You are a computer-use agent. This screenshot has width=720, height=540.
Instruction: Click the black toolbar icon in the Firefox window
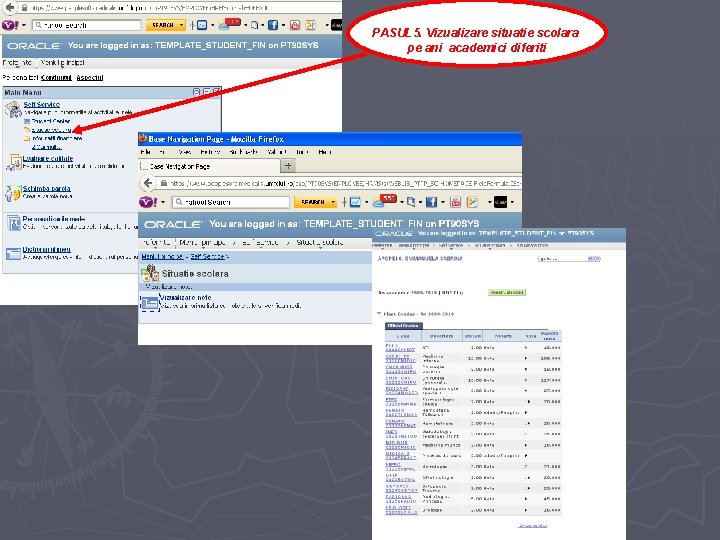pyautogui.click(x=501, y=202)
